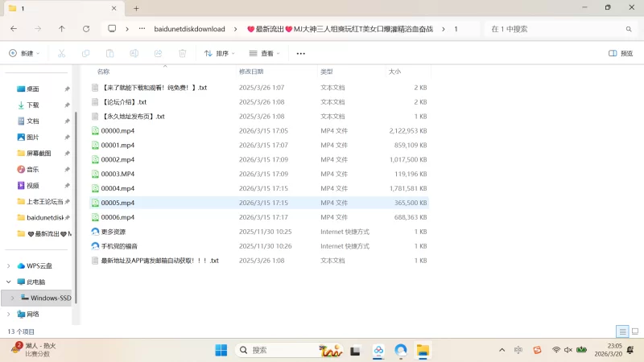644x362 pixels.
Task: Click the Copy icon in toolbar
Action: pos(85,53)
